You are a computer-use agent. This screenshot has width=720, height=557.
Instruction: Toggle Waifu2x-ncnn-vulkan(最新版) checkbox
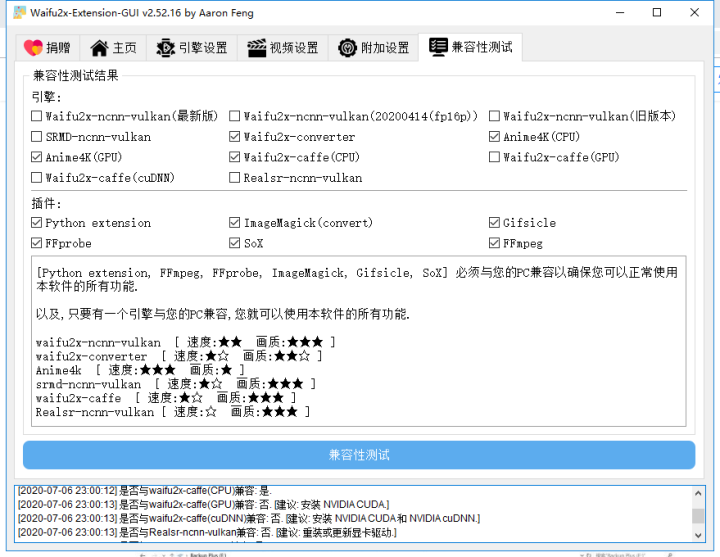(36, 116)
